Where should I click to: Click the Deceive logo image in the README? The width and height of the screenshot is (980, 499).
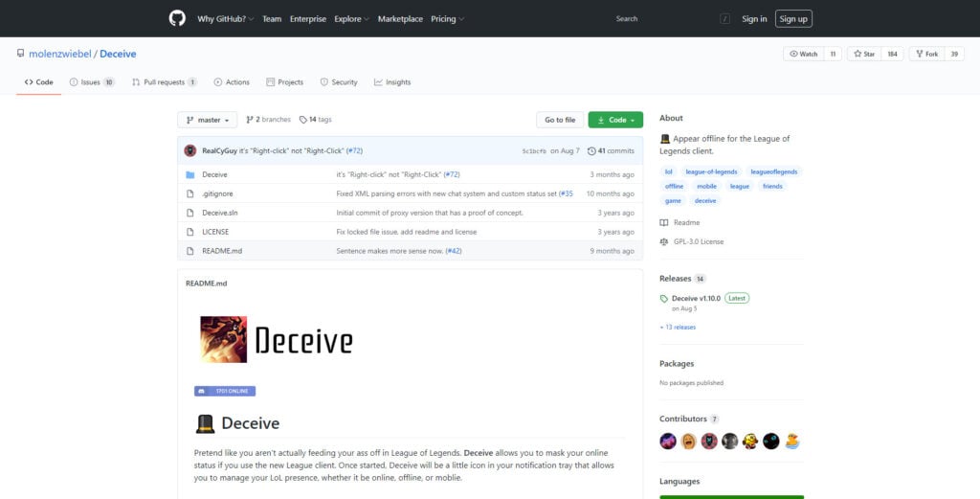click(277, 340)
